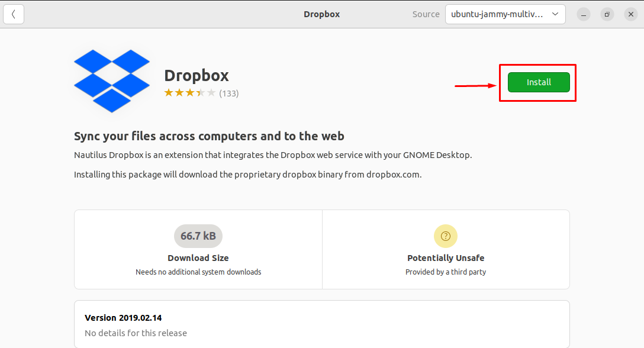644x348 pixels.
Task: Open the (133) ratings count
Action: point(230,93)
